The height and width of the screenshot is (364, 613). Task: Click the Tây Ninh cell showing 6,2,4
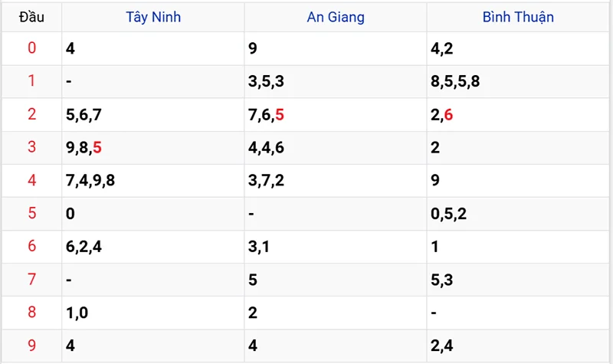coord(84,247)
